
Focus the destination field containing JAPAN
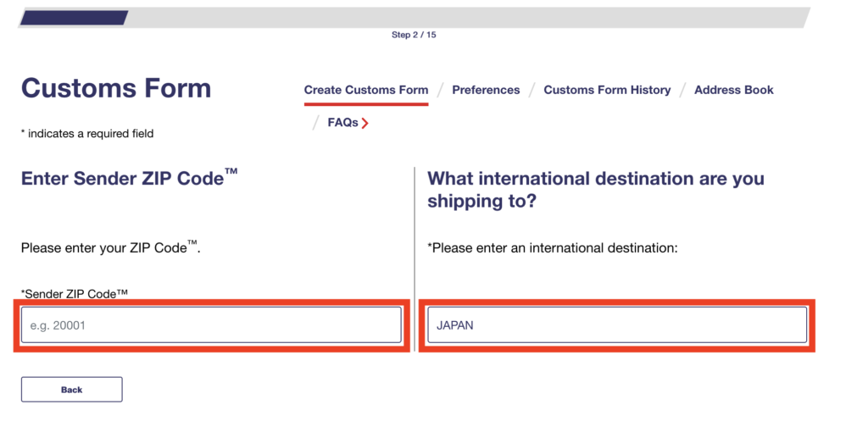pos(616,324)
